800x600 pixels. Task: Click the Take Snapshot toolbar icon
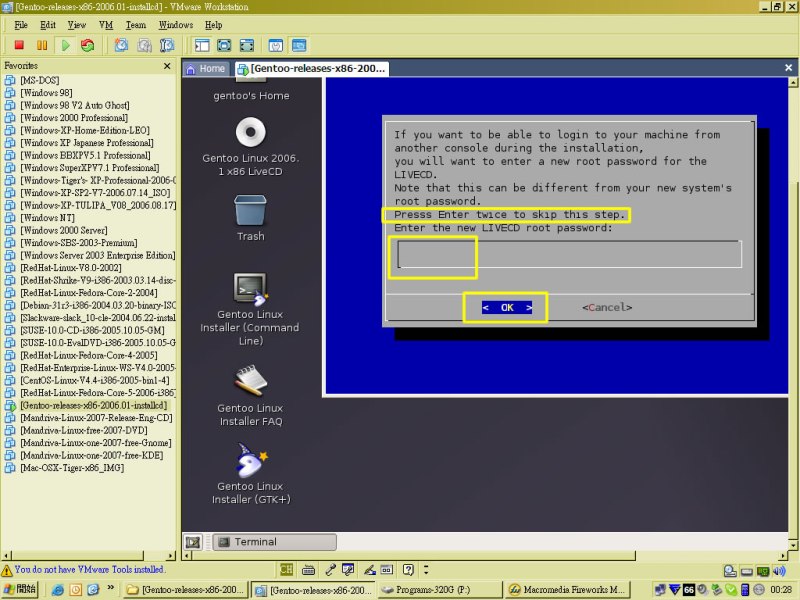[x=121, y=45]
